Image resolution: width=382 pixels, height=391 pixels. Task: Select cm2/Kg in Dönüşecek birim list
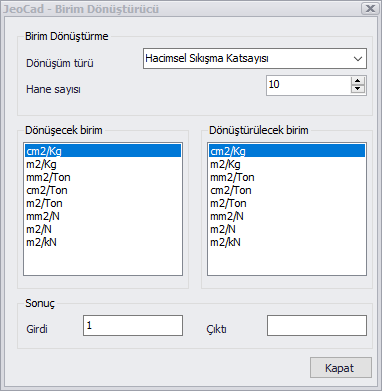(103, 151)
